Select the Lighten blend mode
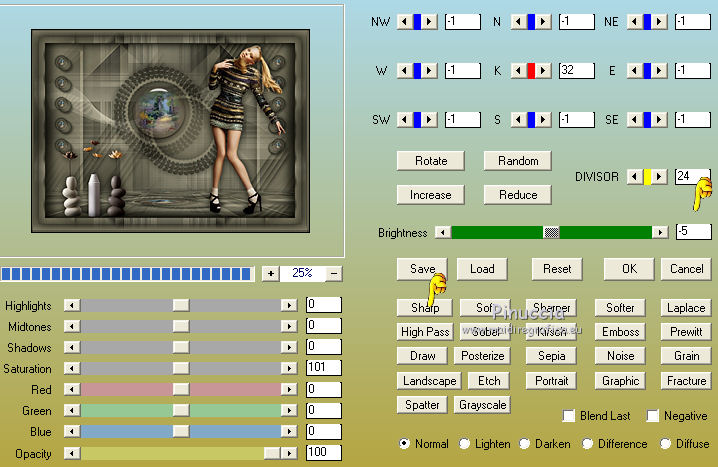The width and height of the screenshot is (718, 467). [465, 444]
